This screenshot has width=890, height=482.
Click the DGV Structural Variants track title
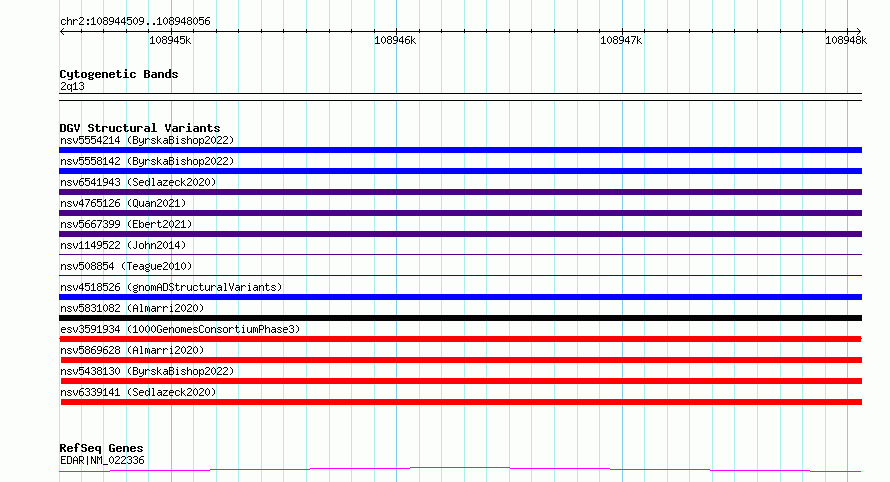click(140, 128)
